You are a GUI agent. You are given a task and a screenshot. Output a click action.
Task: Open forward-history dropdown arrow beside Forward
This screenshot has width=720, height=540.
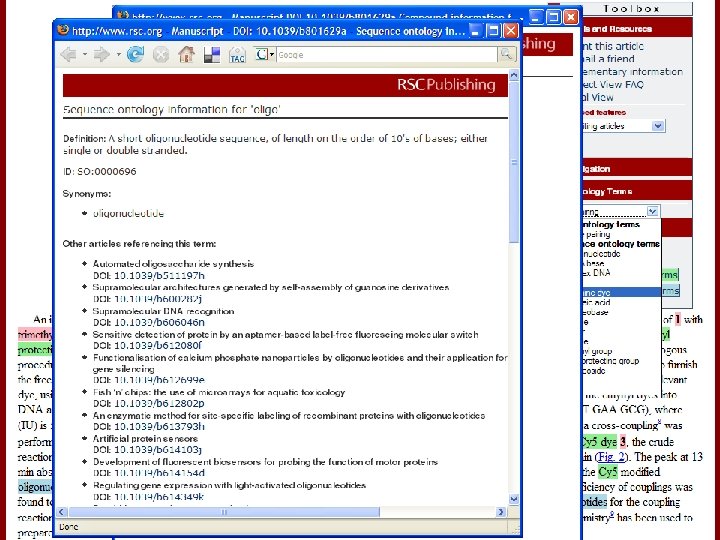(118, 55)
